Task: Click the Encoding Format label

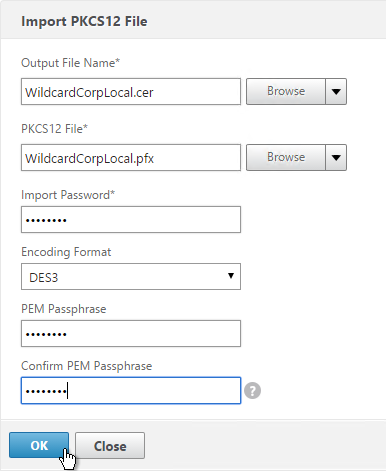Action: [x=66, y=252]
